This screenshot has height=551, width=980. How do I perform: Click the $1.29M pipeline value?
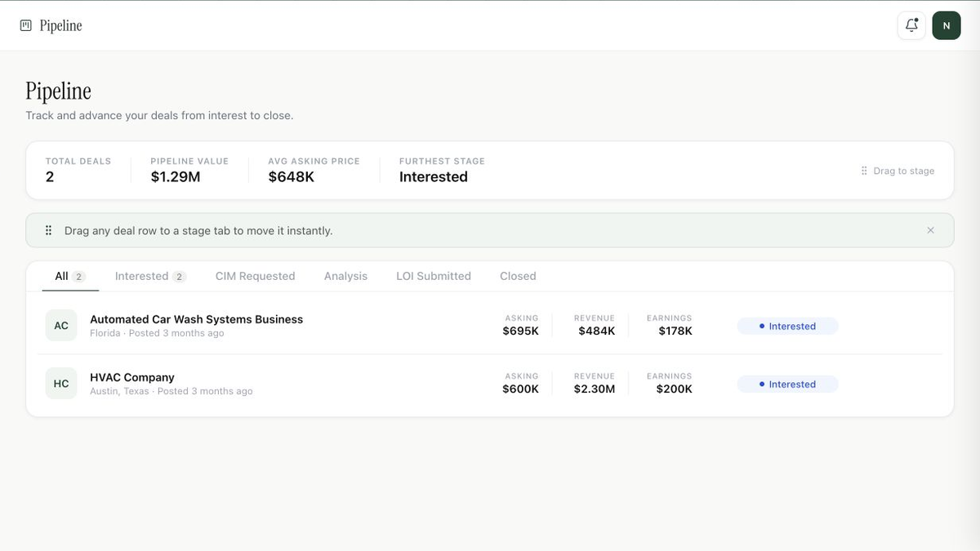176,176
